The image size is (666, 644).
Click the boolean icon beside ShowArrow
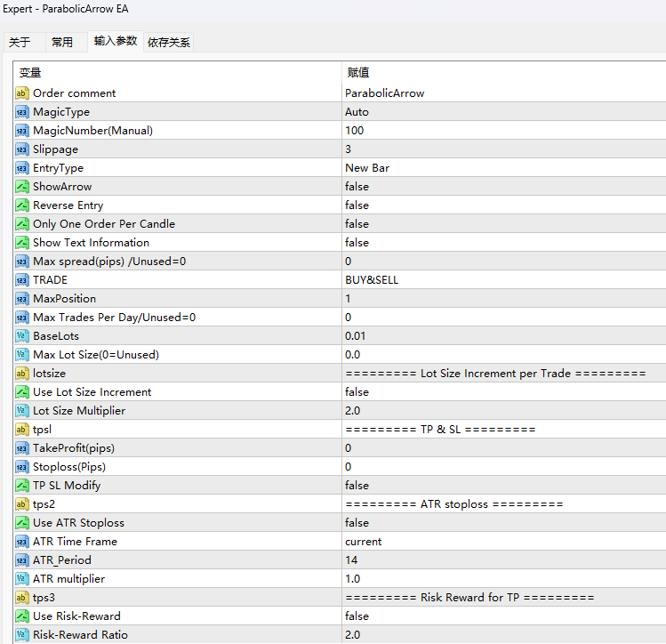22,187
